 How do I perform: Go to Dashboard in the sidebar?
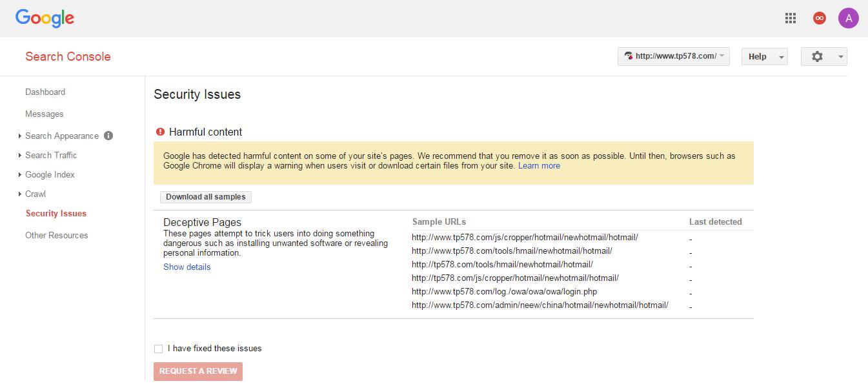(x=45, y=92)
